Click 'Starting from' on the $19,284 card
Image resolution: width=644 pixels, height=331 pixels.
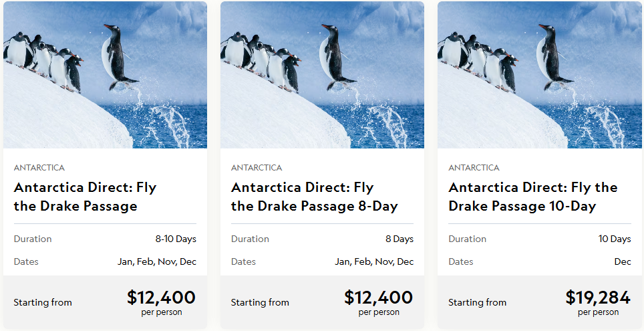click(x=477, y=302)
